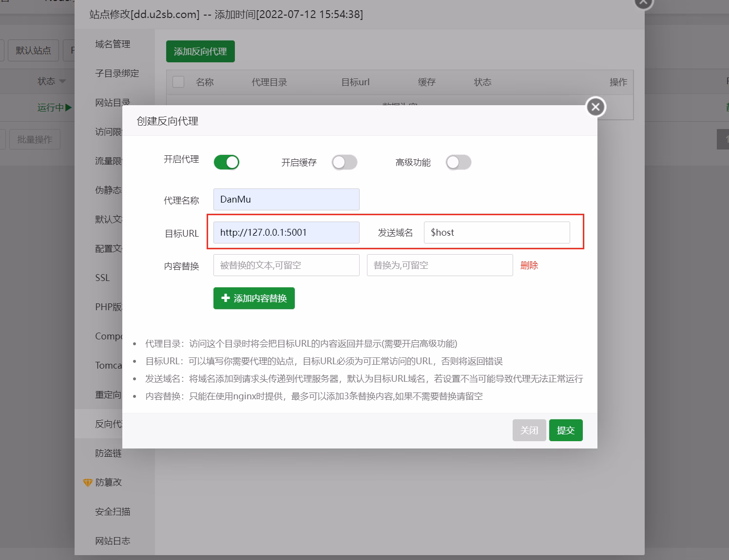Open the 域名管理 sidebar tab
Image resolution: width=729 pixels, height=560 pixels.
pos(113,44)
